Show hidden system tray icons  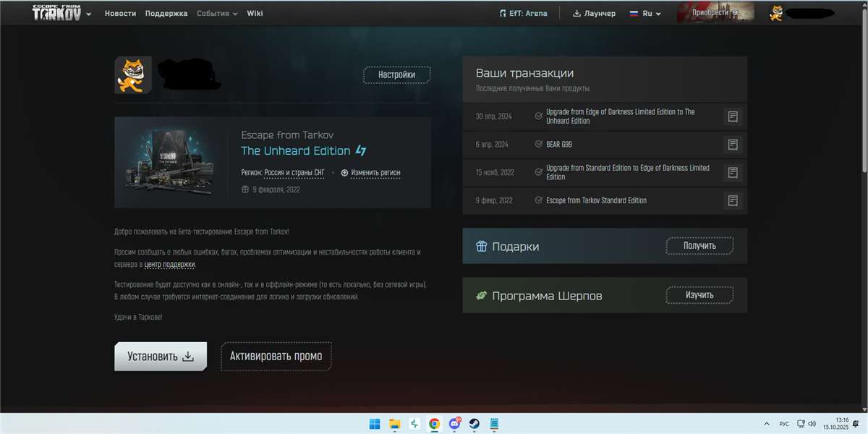coord(766,424)
